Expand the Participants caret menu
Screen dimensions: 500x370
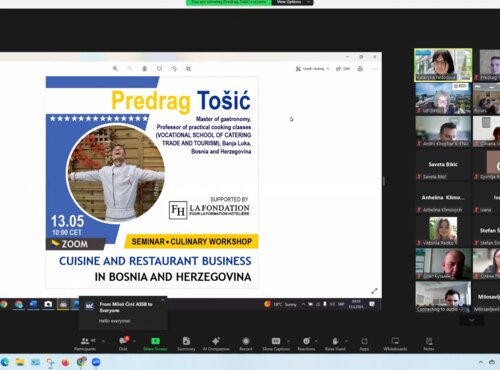pyautogui.click(x=103, y=341)
